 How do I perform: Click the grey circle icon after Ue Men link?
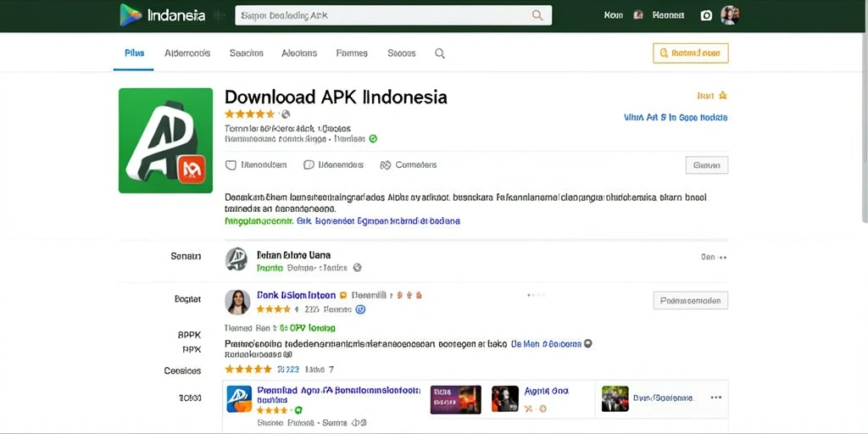pos(588,343)
